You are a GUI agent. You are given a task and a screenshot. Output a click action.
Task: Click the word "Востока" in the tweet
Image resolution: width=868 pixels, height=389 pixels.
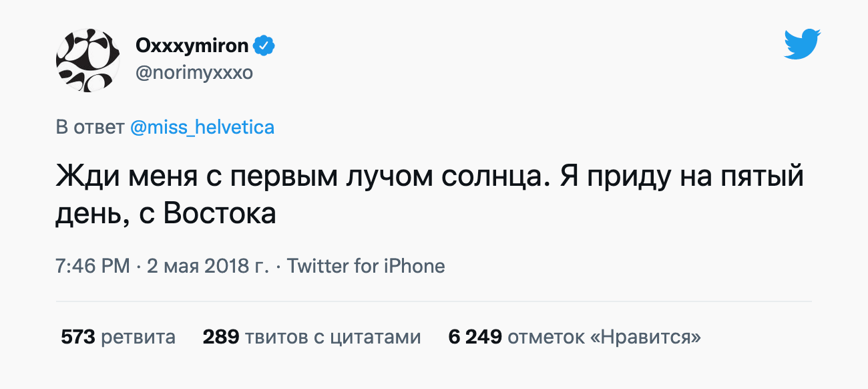pos(220,214)
